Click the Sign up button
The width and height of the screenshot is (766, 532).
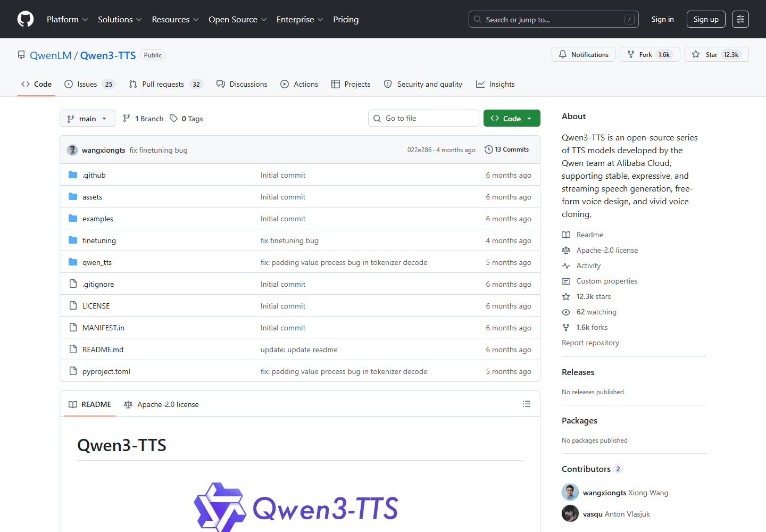706,19
